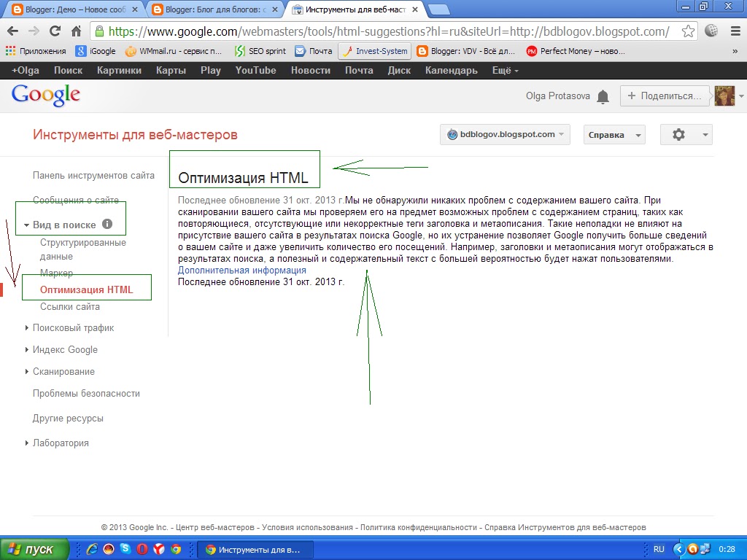The height and width of the screenshot is (560, 747).
Task: Open Картинки in Google bar
Action: (119, 71)
